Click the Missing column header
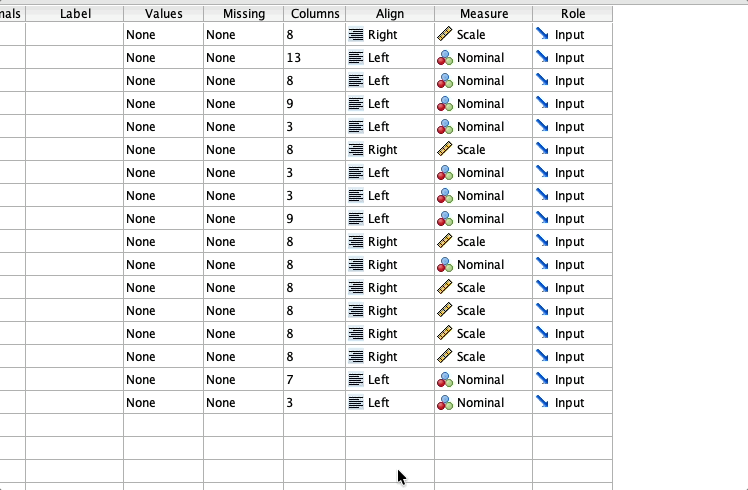748x490 pixels. 243,14
